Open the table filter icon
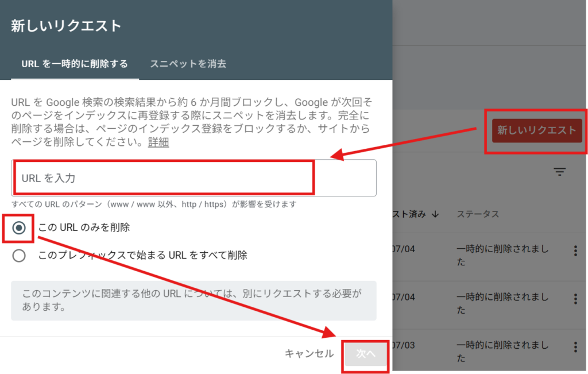This screenshot has width=588, height=374. (x=559, y=172)
